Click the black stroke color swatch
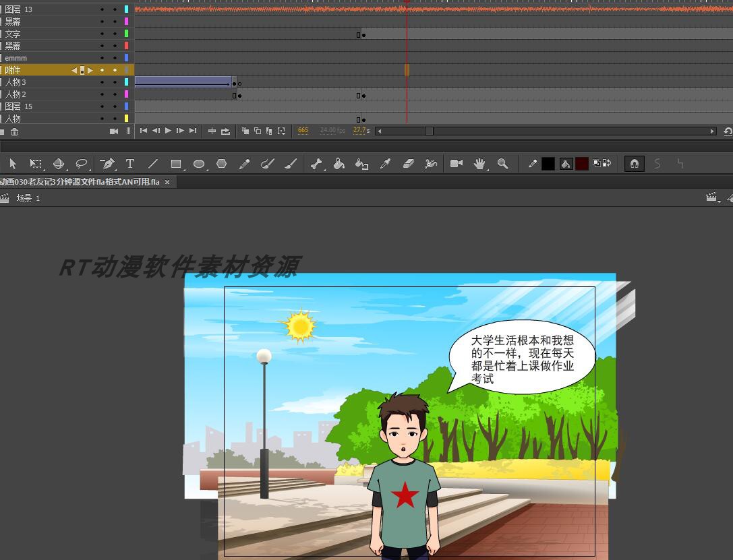This screenshot has height=560, width=733. point(548,164)
